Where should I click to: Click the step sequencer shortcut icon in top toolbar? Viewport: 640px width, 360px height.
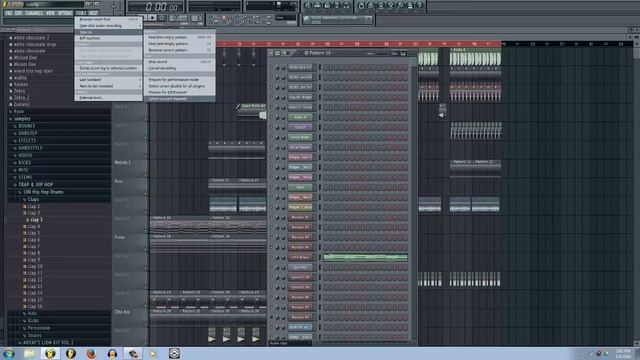tap(317, 5)
